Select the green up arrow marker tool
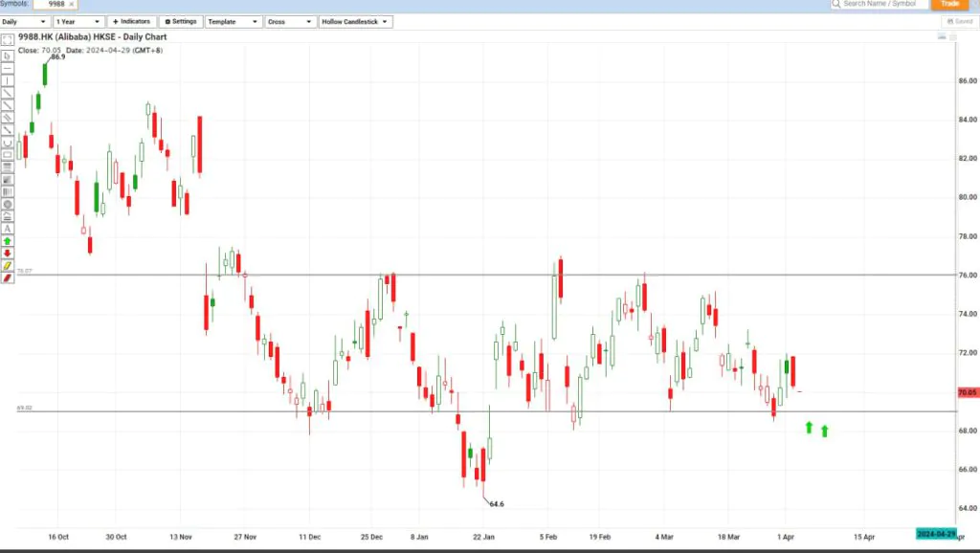The height and width of the screenshot is (553, 980). [x=8, y=241]
